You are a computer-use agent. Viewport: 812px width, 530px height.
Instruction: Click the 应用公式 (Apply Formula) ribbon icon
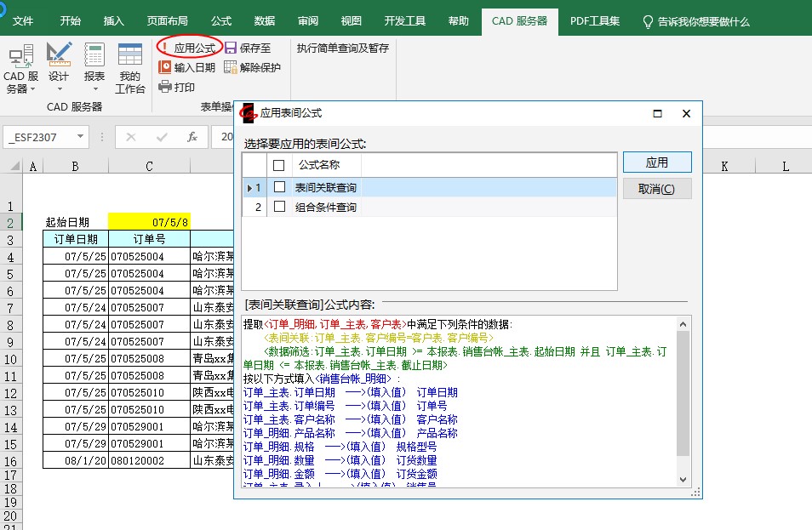[x=165, y=48]
